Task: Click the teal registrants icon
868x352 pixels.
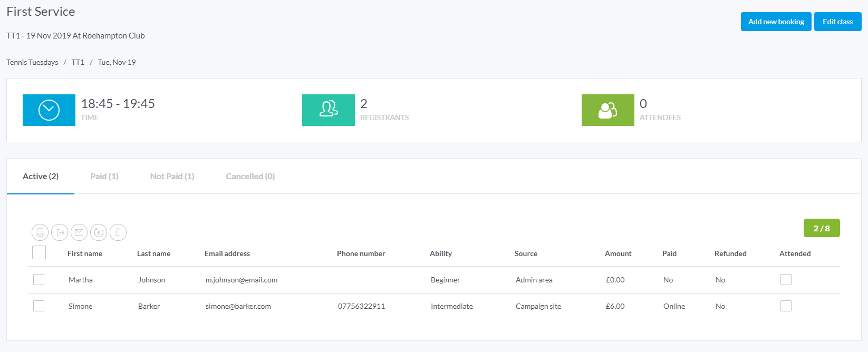Action: [329, 110]
